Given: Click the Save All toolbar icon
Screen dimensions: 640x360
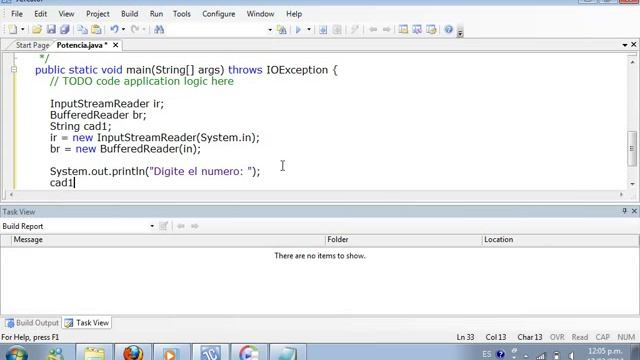Looking at the screenshot, I should tap(65, 29).
